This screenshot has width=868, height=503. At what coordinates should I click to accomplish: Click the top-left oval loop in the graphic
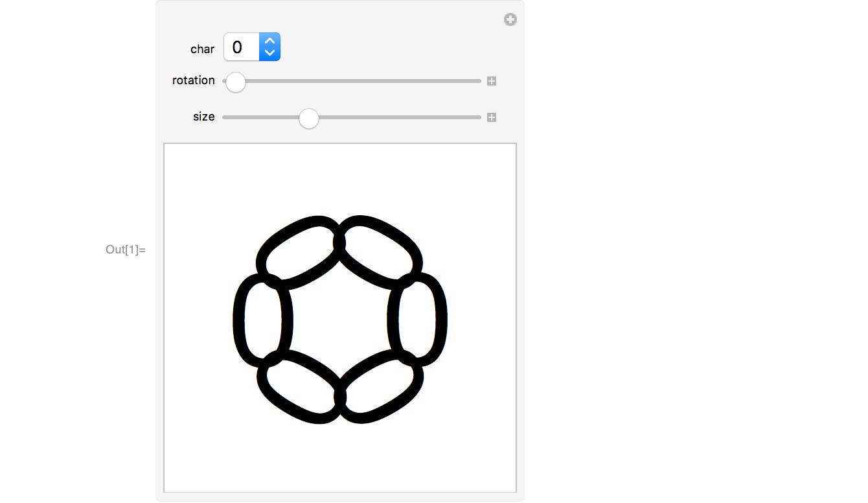[x=299, y=253]
